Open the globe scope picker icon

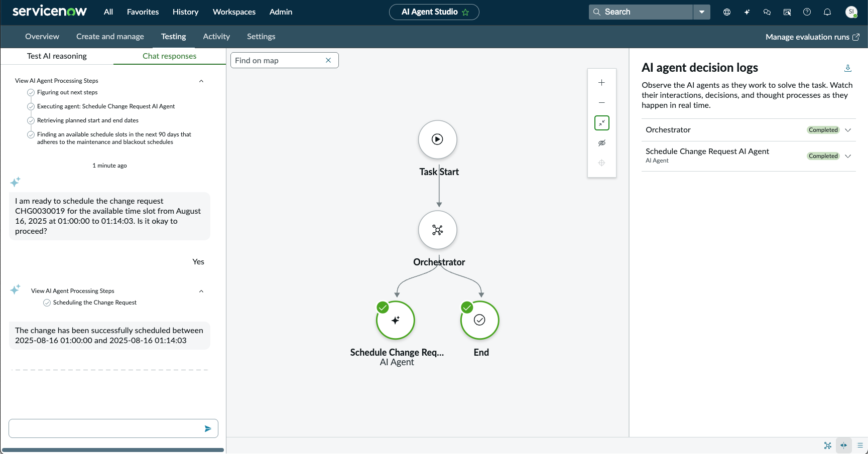[726, 12]
